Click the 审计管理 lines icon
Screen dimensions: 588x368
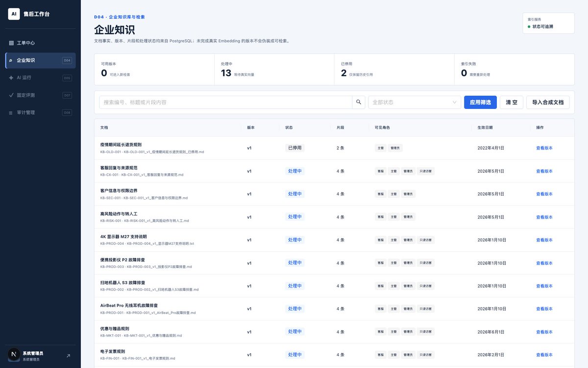coord(11,112)
